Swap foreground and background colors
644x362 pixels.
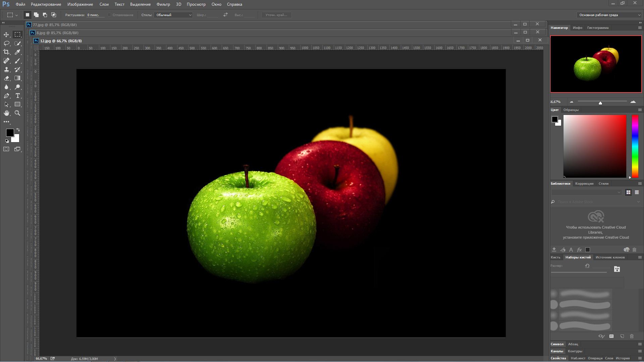[18, 130]
